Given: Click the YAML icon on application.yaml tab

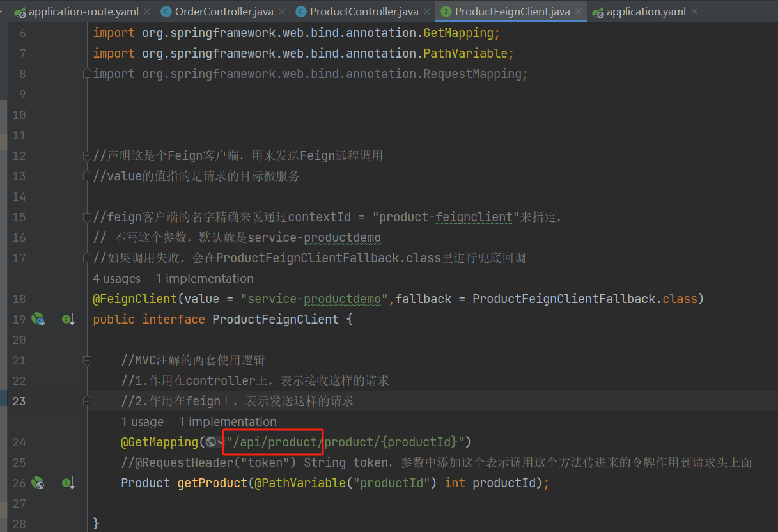Looking at the screenshot, I should tap(598, 12).
